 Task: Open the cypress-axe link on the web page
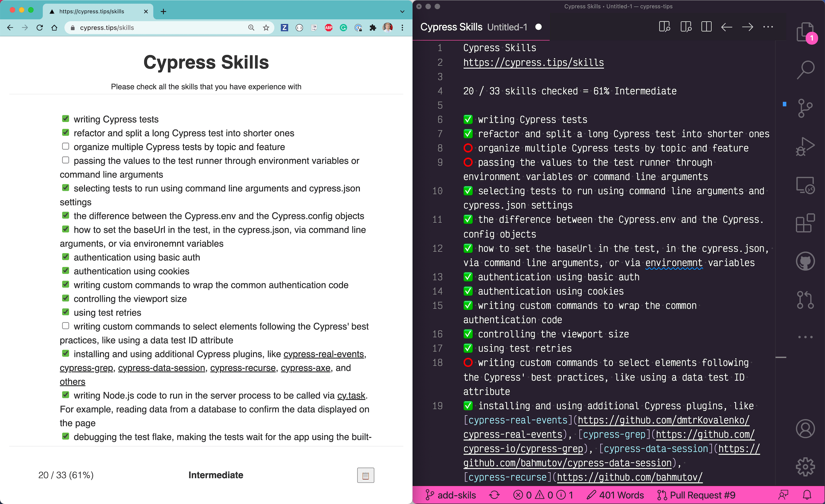coord(305,368)
